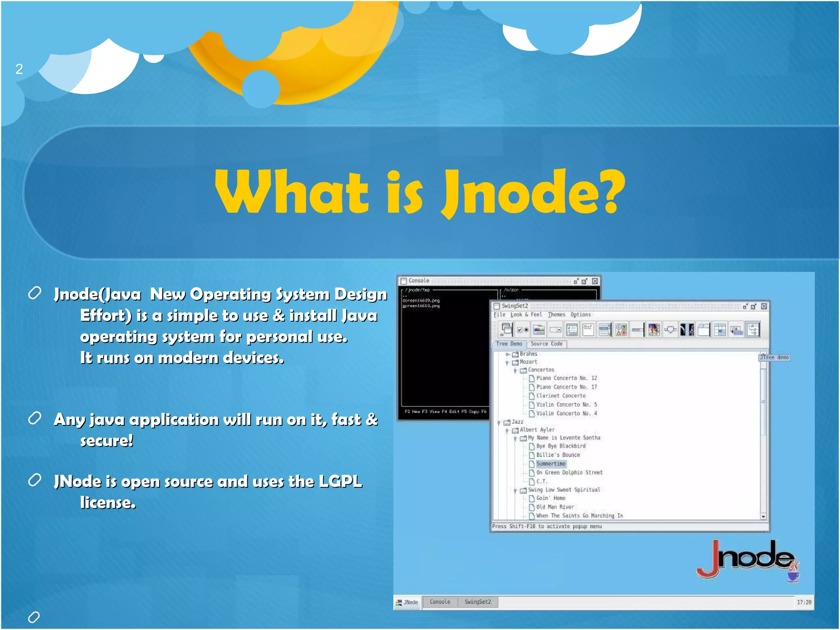
Task: Switch to Console in the taskbar
Action: [440, 602]
